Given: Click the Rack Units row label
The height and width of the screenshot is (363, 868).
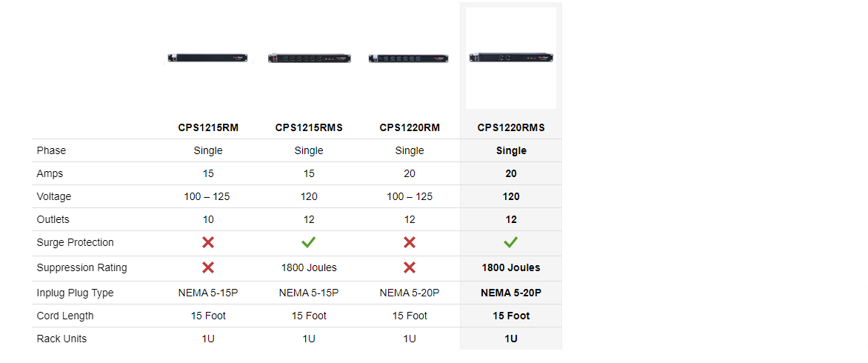Looking at the screenshot, I should point(61,339).
